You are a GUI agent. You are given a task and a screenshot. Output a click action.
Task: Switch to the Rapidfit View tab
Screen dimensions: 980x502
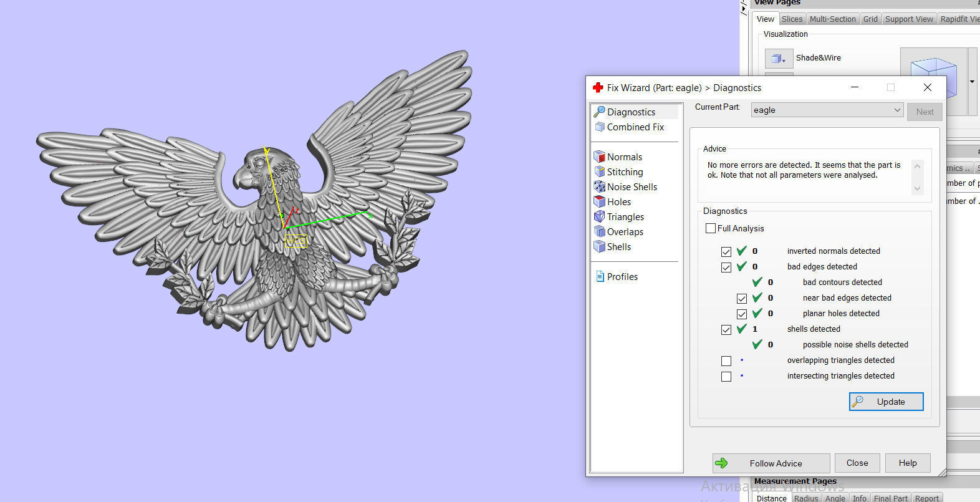(x=959, y=19)
